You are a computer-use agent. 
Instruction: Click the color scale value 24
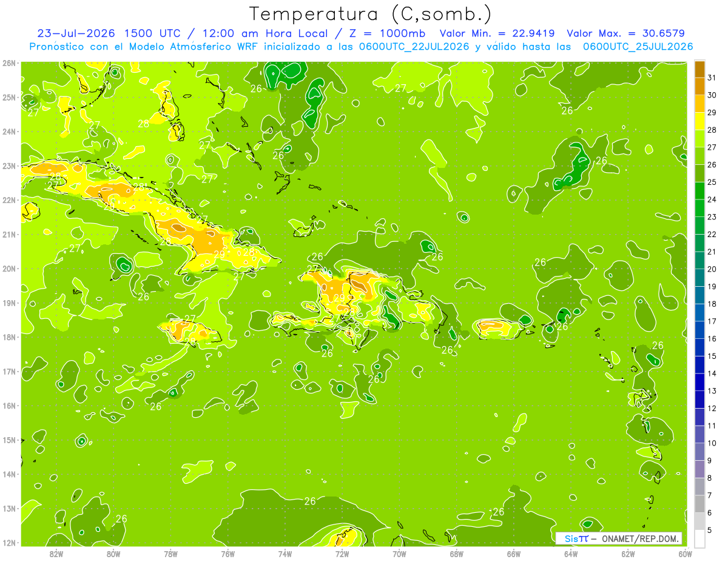[x=712, y=199]
